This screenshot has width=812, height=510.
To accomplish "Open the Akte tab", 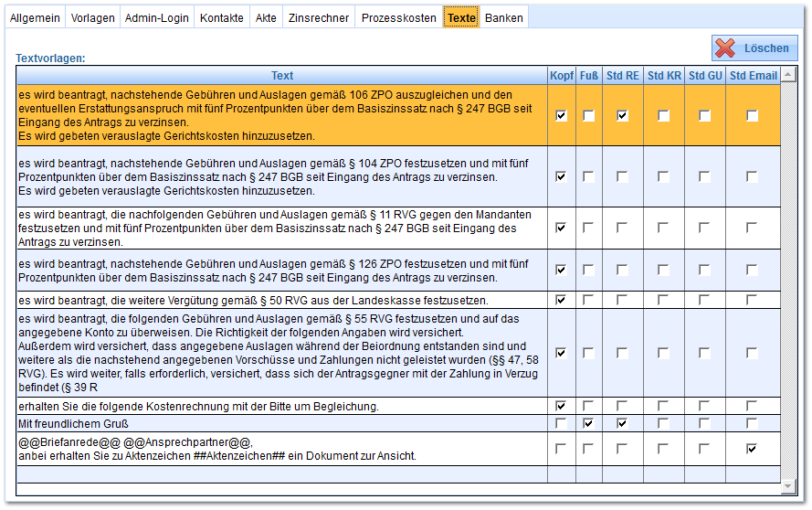I will 266,17.
